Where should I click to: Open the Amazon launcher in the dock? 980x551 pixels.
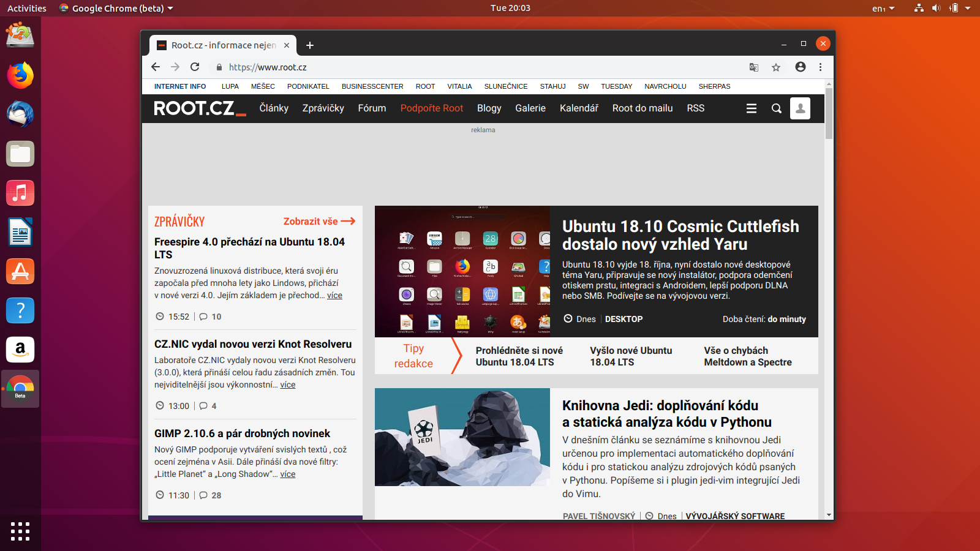[20, 350]
